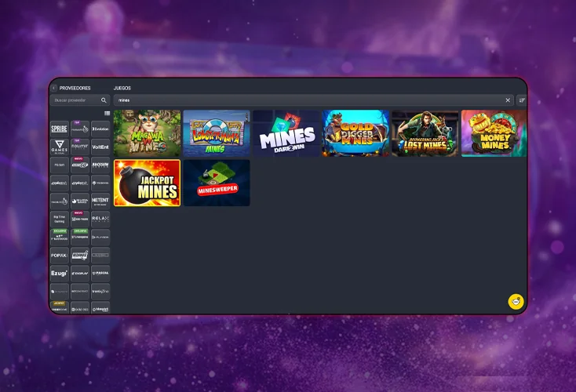Select the Evoplay provider logo
Viewport: 576px width, 392px height.
[80, 273]
